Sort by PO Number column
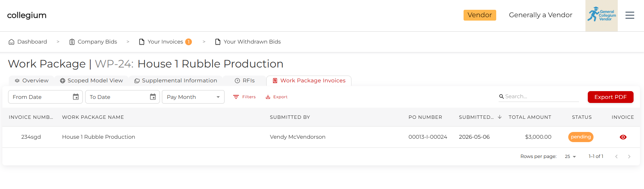This screenshot has width=644, height=189. point(425,117)
